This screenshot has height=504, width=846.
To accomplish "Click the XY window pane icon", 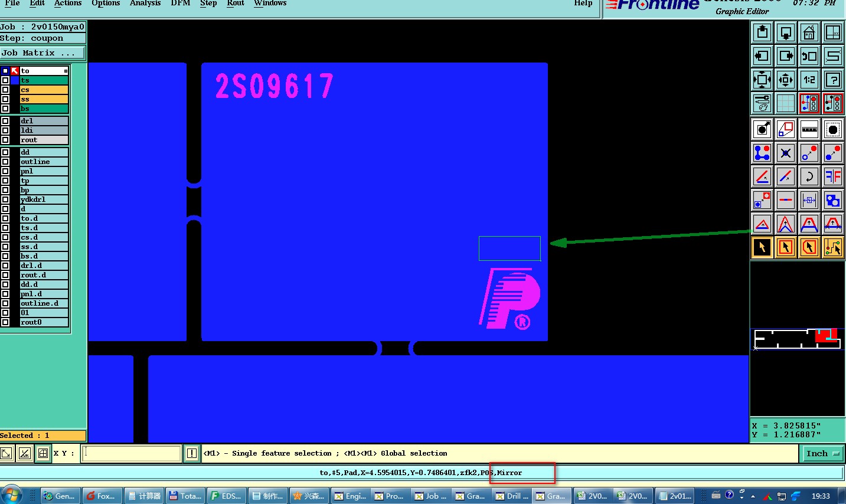I will (833, 32).
